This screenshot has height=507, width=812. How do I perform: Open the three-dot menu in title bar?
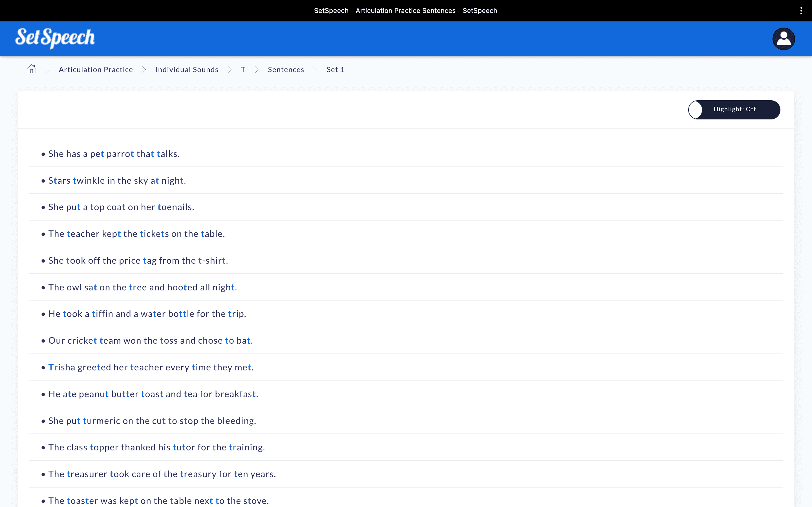(801, 11)
